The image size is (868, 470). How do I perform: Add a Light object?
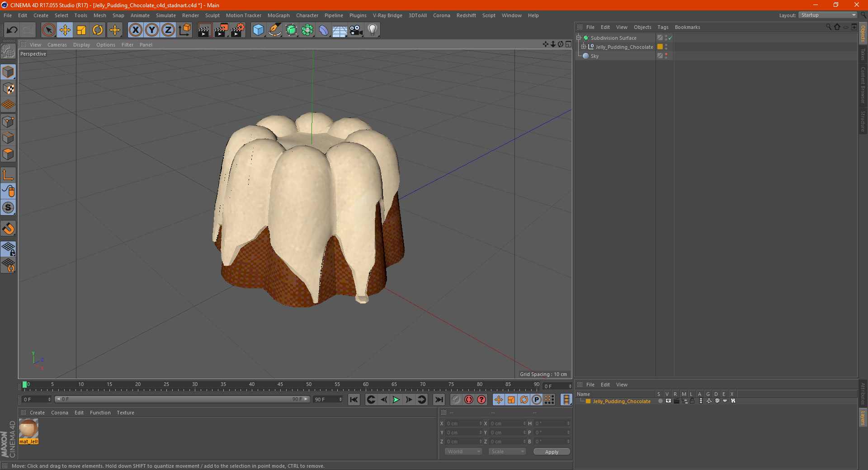click(x=373, y=30)
